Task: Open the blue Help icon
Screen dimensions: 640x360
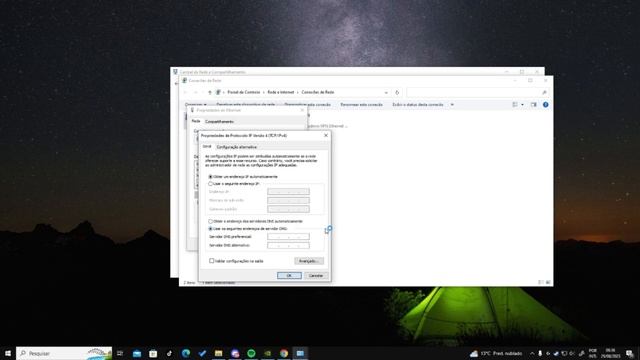Action: (x=546, y=105)
